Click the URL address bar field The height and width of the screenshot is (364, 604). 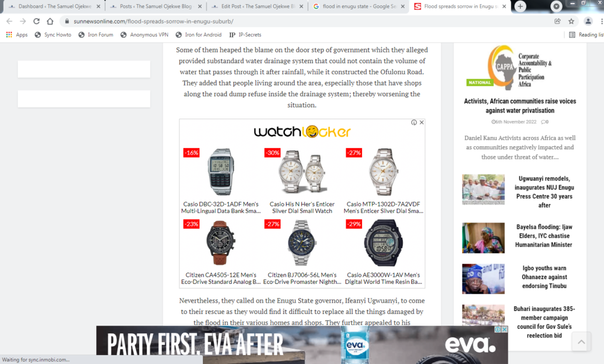coord(308,21)
